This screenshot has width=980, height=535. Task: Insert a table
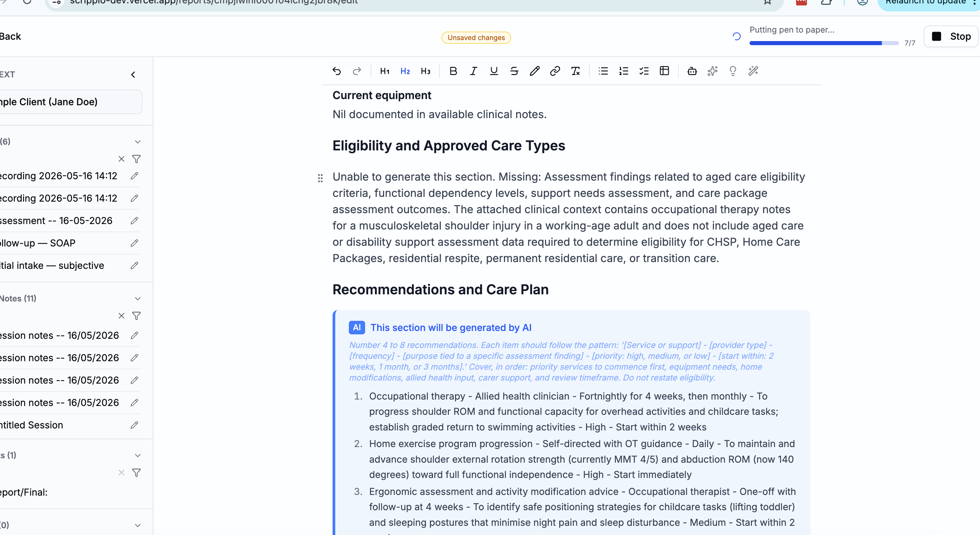click(664, 71)
